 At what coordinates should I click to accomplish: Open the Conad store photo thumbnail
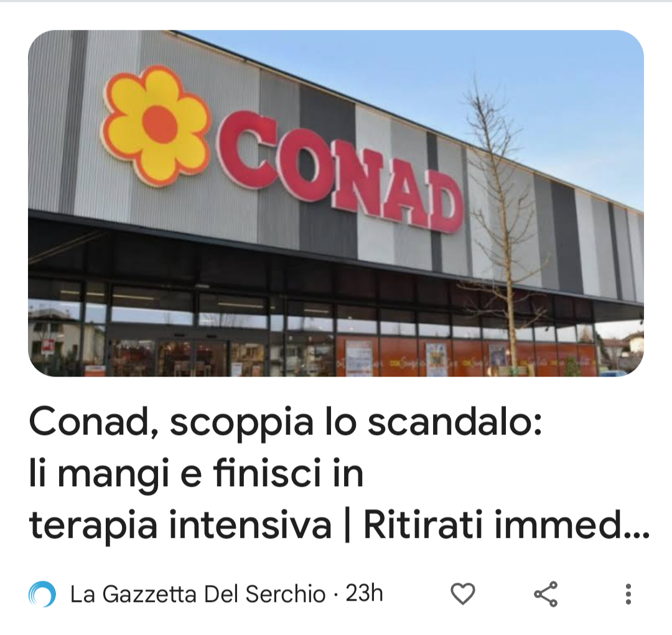(x=336, y=203)
